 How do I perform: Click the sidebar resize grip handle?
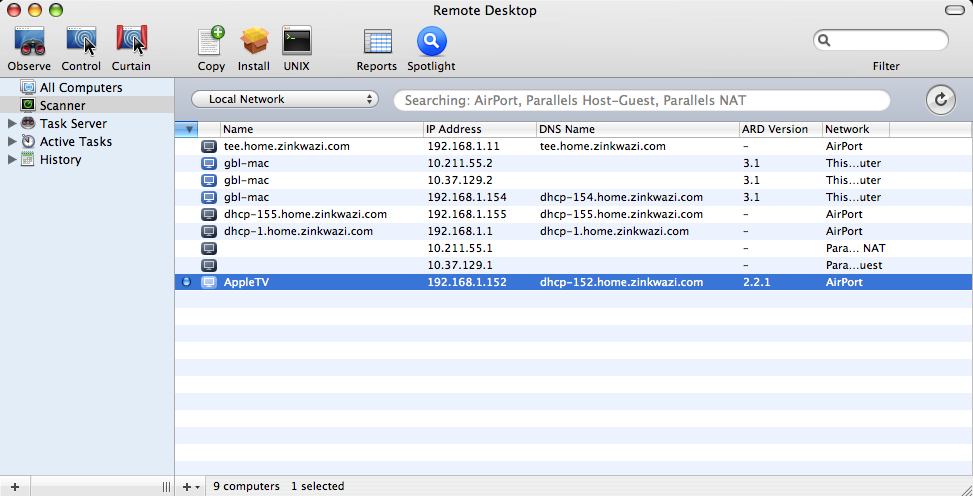coord(166,487)
